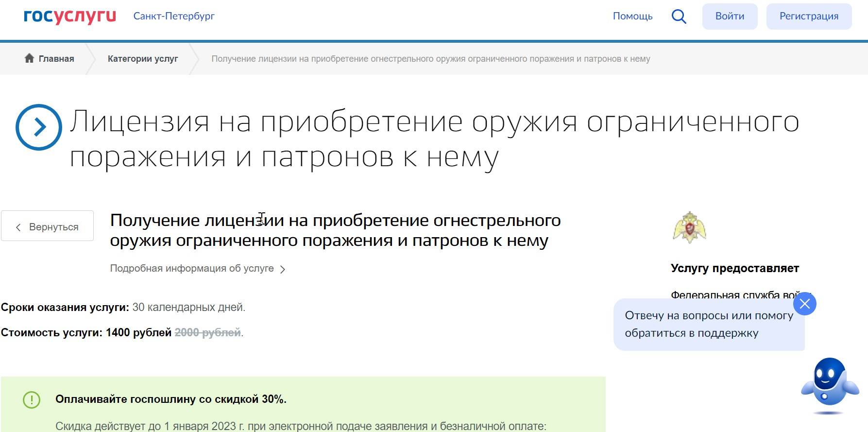Screen dimensions: 868x432
Task: Expand Подробная информация об услуге chevron
Action: point(283,269)
